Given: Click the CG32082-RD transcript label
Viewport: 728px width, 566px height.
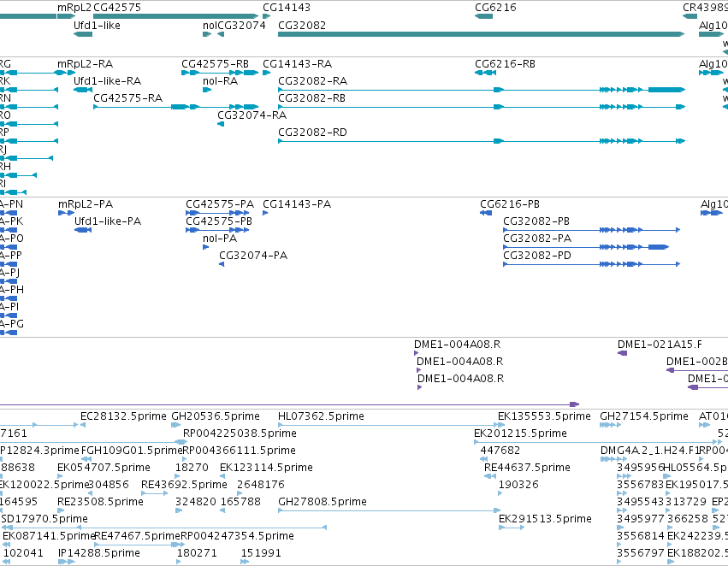Looking at the screenshot, I should click(x=312, y=133).
